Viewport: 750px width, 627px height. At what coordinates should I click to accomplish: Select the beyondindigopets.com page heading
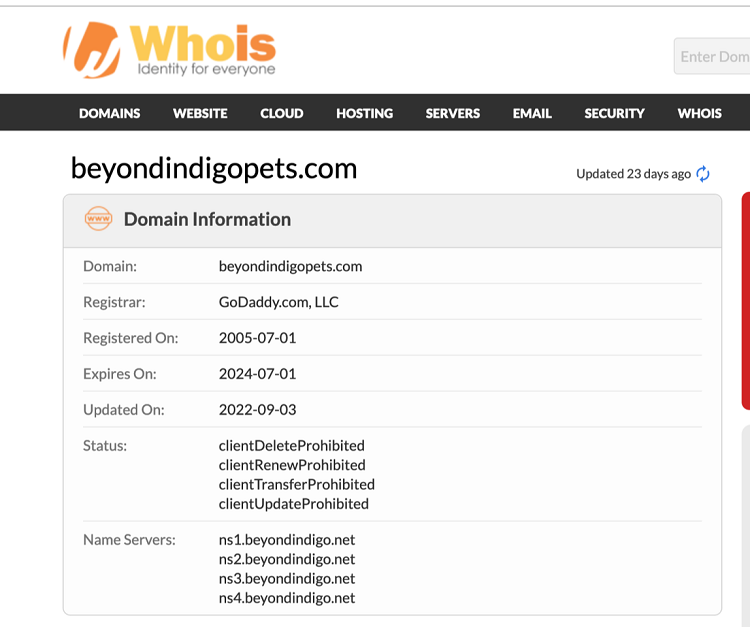214,168
